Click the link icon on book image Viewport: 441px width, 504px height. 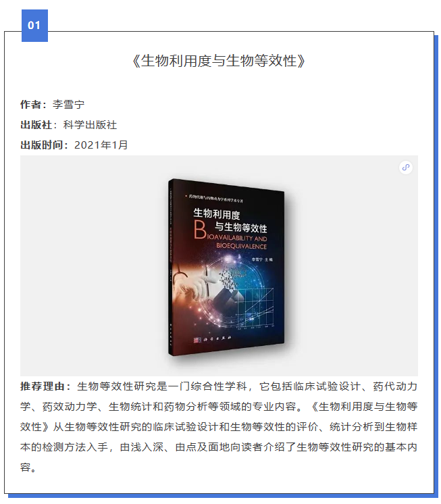[x=406, y=167]
